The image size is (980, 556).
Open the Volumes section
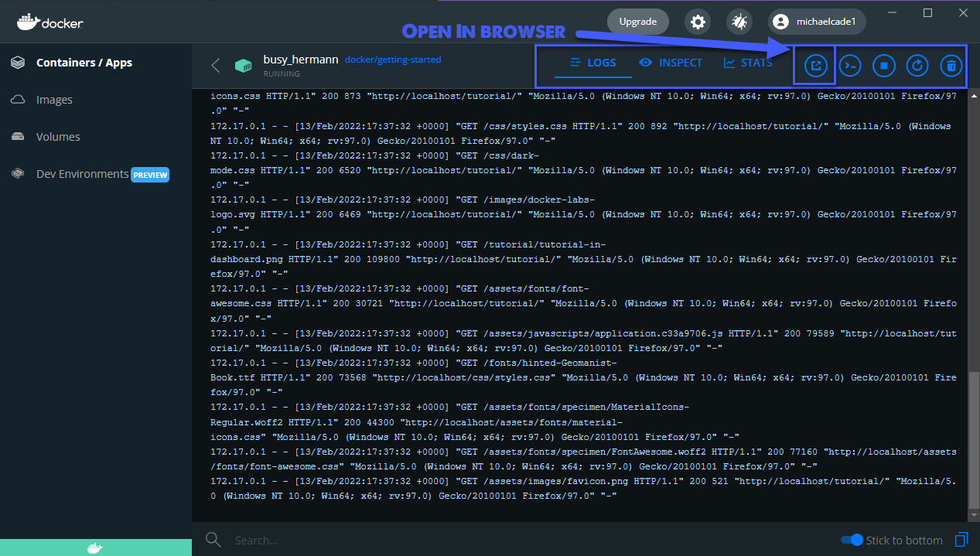point(60,136)
